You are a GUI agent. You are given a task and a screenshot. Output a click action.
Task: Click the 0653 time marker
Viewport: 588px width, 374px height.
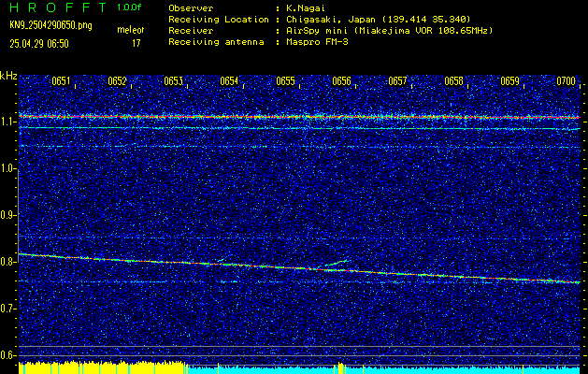pos(173,81)
